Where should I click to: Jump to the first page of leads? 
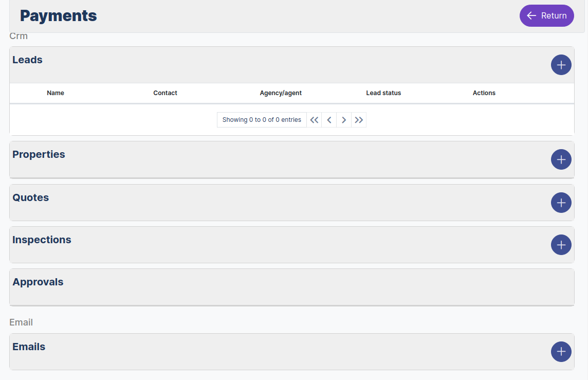coord(314,119)
